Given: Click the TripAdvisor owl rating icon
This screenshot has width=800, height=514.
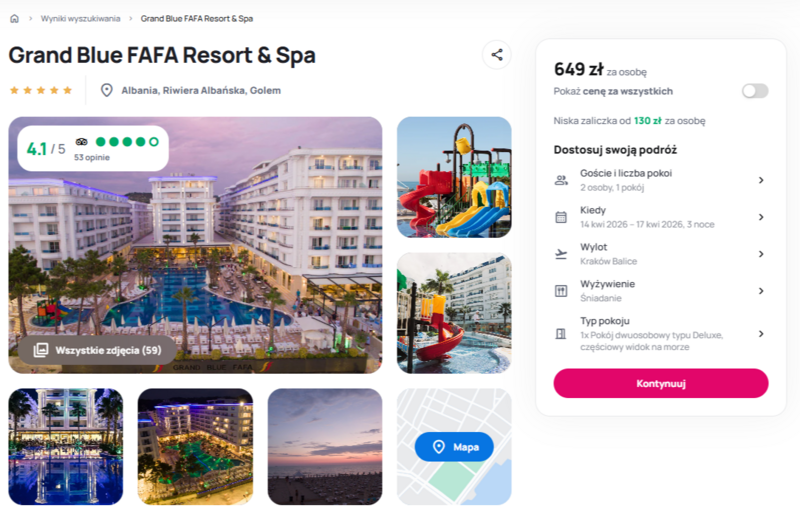Looking at the screenshot, I should [x=82, y=142].
